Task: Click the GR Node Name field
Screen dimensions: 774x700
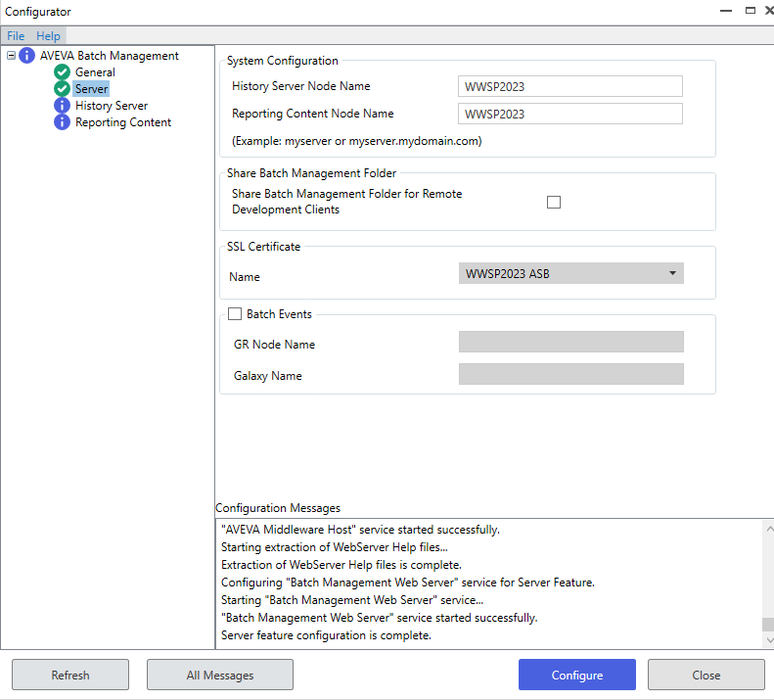Action: tap(571, 342)
